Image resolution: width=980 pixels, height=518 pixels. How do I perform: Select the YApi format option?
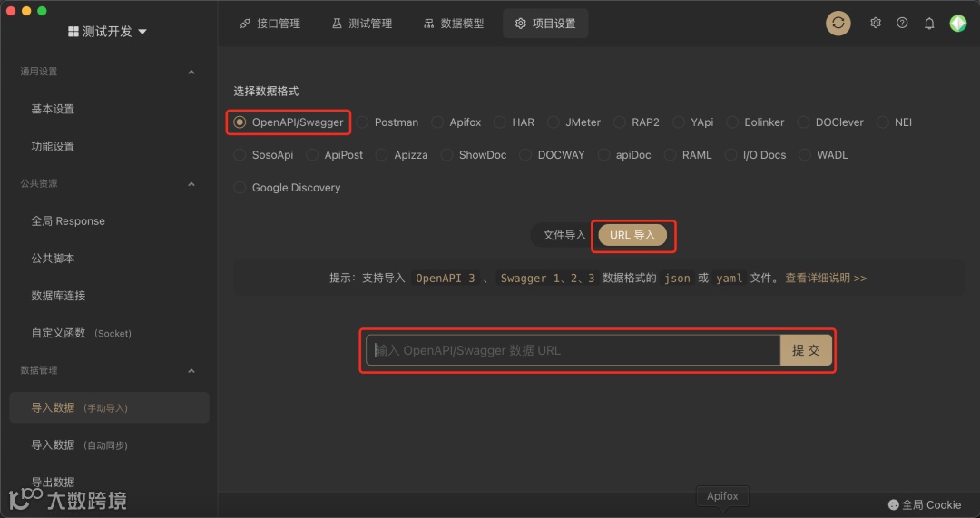692,122
